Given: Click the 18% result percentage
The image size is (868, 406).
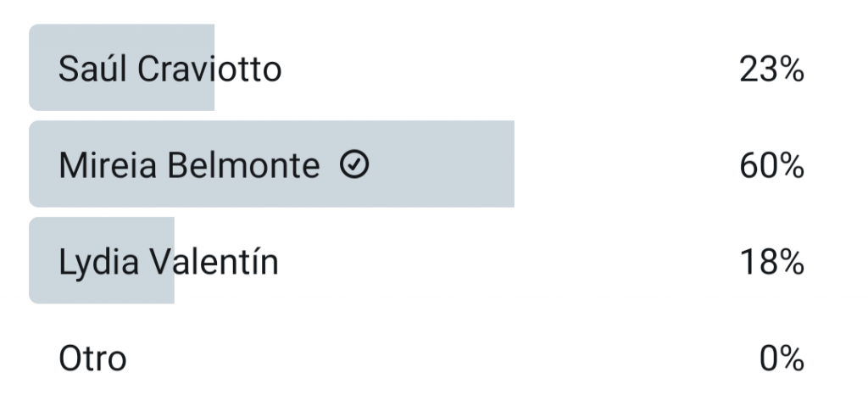Looking at the screenshot, I should 771,263.
